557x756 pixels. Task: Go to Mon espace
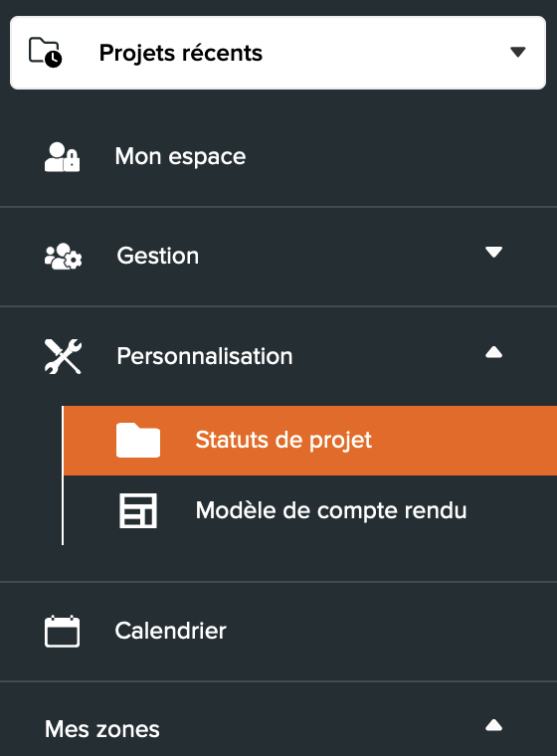coord(180,157)
